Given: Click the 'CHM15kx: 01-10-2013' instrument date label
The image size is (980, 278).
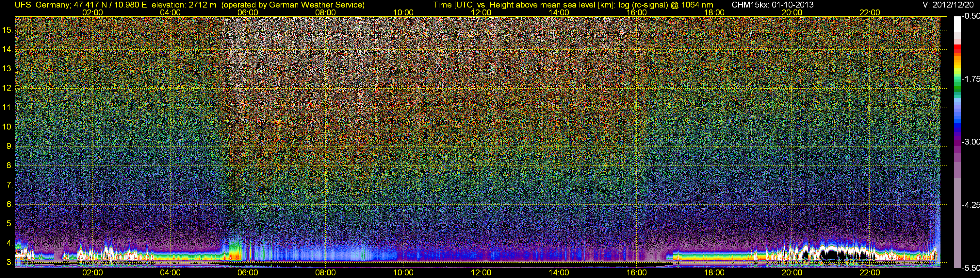Looking at the screenshot, I should pos(772,5).
